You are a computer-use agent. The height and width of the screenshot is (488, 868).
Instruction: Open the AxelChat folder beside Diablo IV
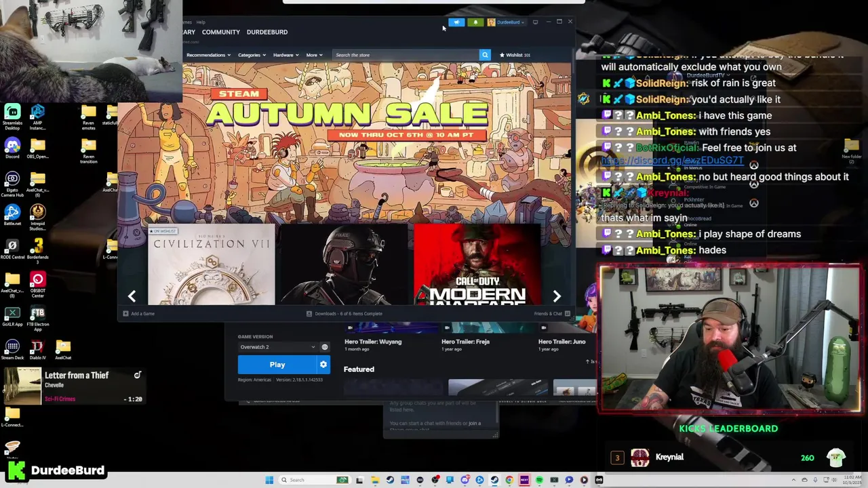pyautogui.click(x=63, y=350)
